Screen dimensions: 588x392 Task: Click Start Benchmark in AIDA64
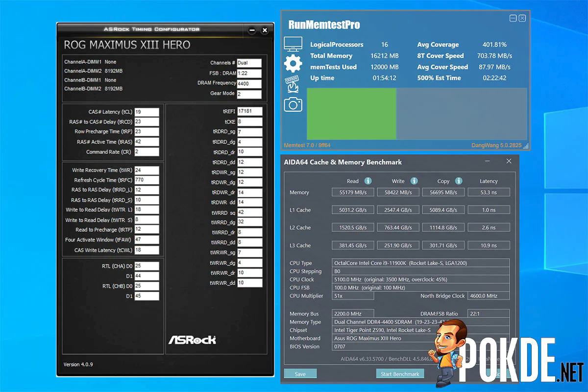400,374
